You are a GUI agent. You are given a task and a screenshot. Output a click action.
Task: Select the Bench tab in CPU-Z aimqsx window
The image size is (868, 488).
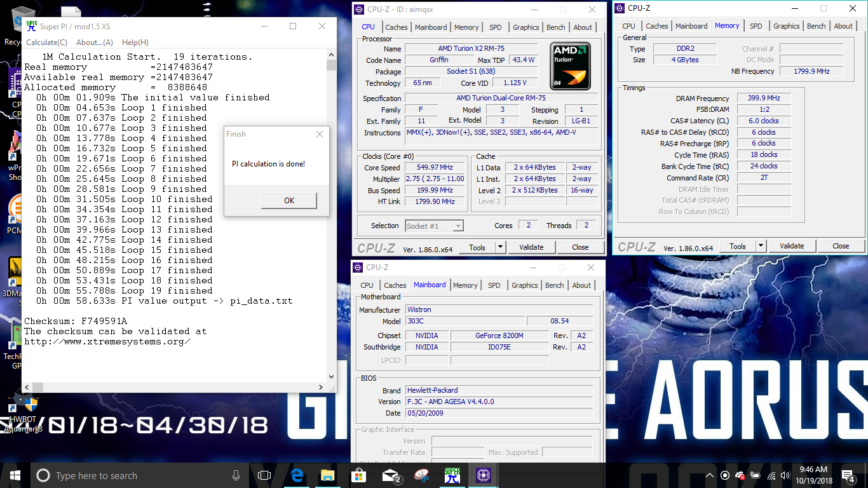click(556, 27)
